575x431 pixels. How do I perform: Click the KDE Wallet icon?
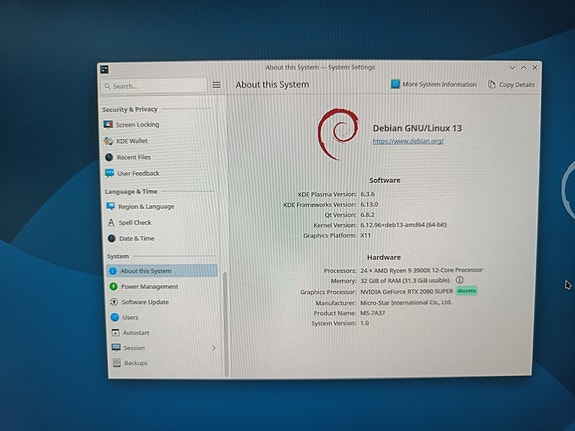click(x=109, y=141)
